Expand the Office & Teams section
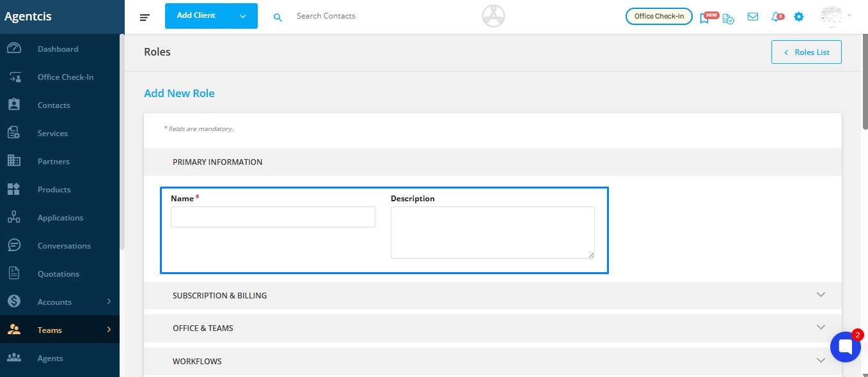 [493, 328]
